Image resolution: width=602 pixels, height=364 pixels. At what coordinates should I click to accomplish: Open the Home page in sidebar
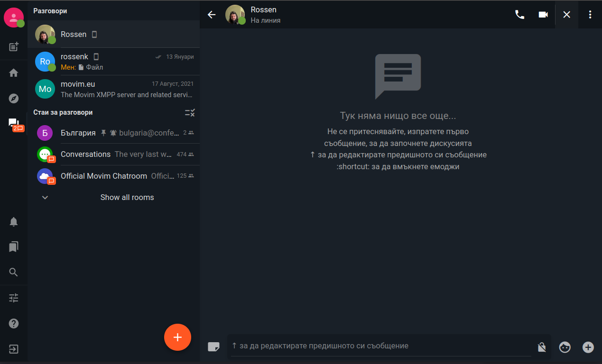click(14, 73)
